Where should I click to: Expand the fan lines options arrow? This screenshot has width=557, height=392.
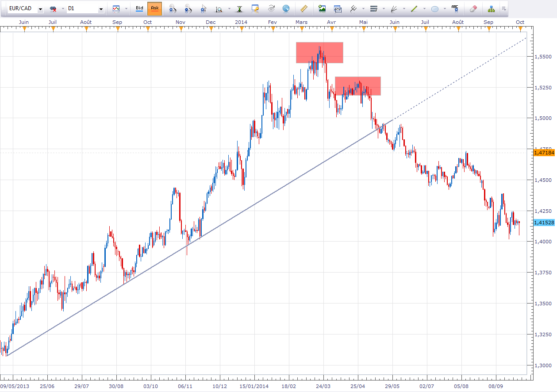[404, 8]
